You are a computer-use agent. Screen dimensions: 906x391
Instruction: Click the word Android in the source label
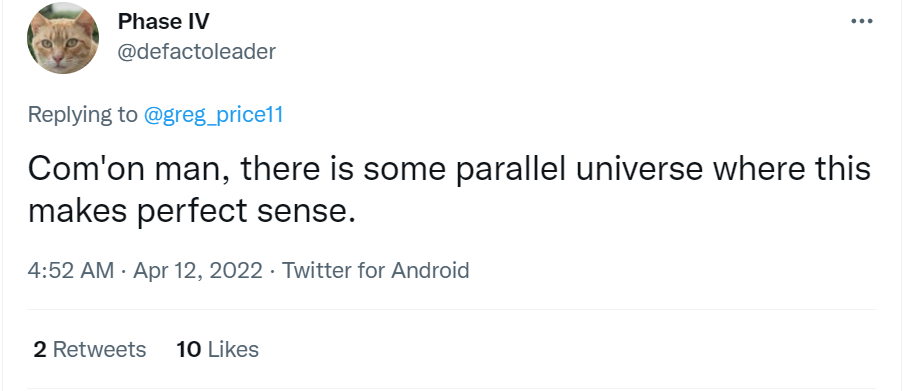point(430,270)
